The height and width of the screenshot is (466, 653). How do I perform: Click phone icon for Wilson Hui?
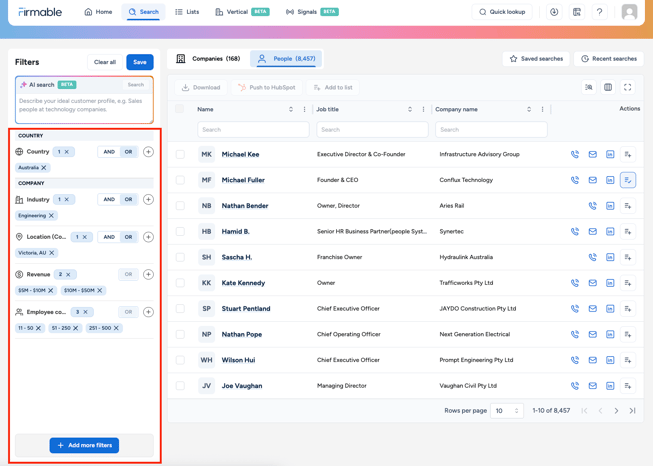pos(575,360)
